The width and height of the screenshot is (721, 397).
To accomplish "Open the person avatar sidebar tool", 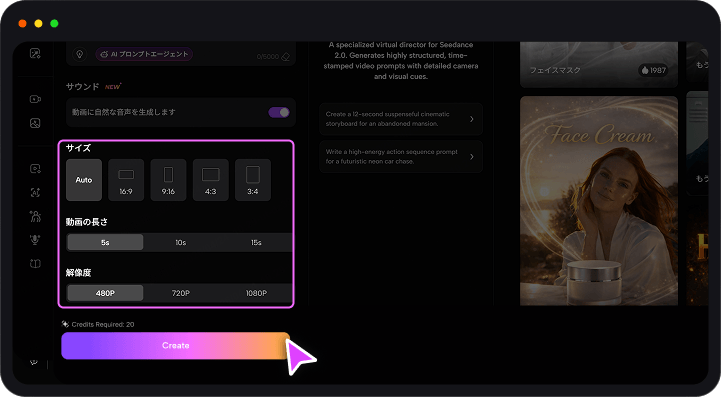I will click(35, 216).
